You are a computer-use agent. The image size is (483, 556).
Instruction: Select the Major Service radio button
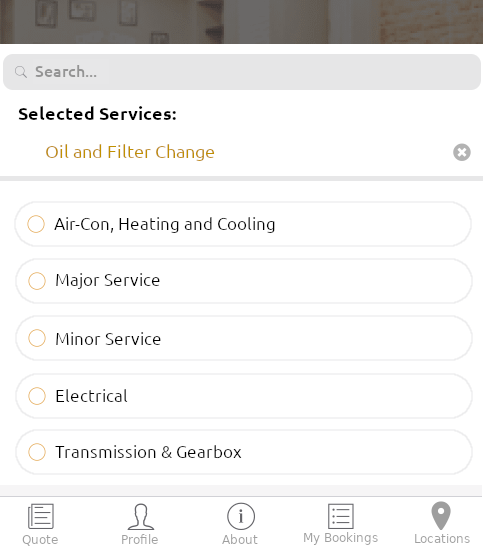coord(37,281)
